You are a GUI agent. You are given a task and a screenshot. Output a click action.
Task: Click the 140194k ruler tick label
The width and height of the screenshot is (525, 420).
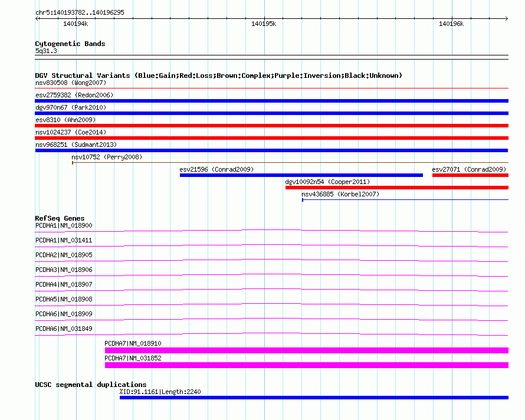pyautogui.click(x=76, y=24)
